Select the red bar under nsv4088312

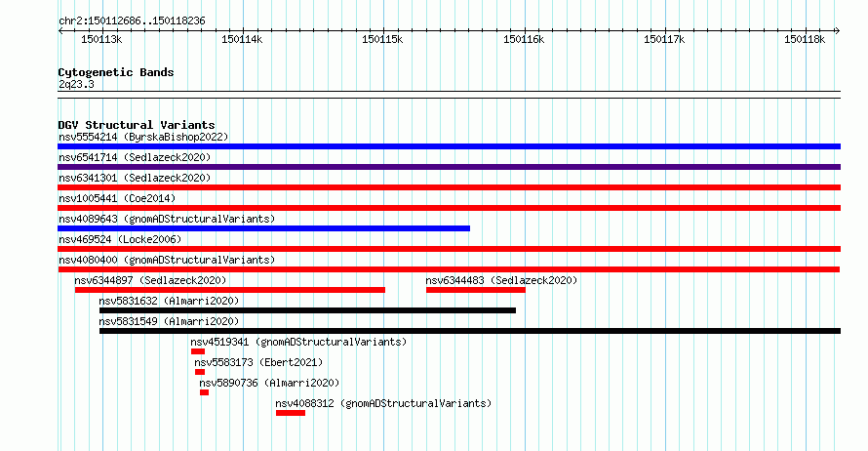pos(291,413)
